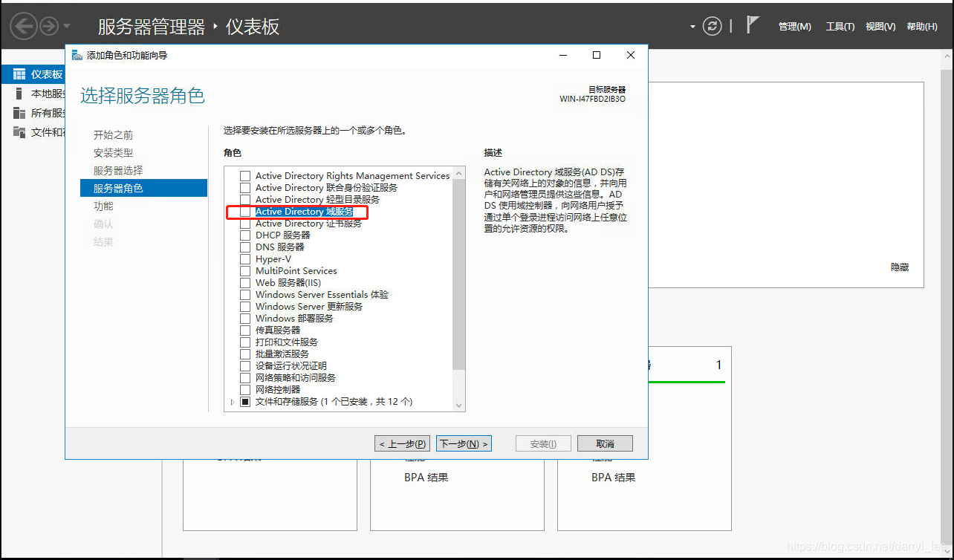Image resolution: width=954 pixels, height=560 pixels.
Task: Open the 工具(T) menu
Action: [840, 27]
